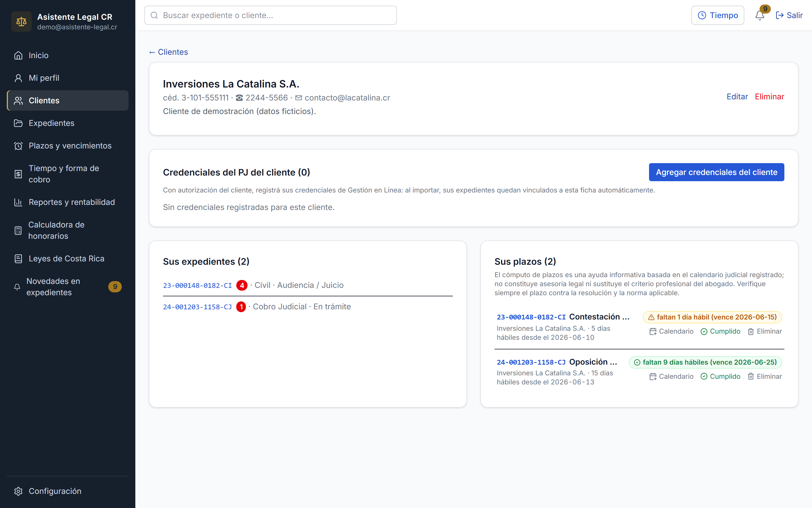This screenshot has height=508, width=812.
Task: Open 24-001203-1158-CJ link in Sus plazos
Action: click(x=531, y=362)
